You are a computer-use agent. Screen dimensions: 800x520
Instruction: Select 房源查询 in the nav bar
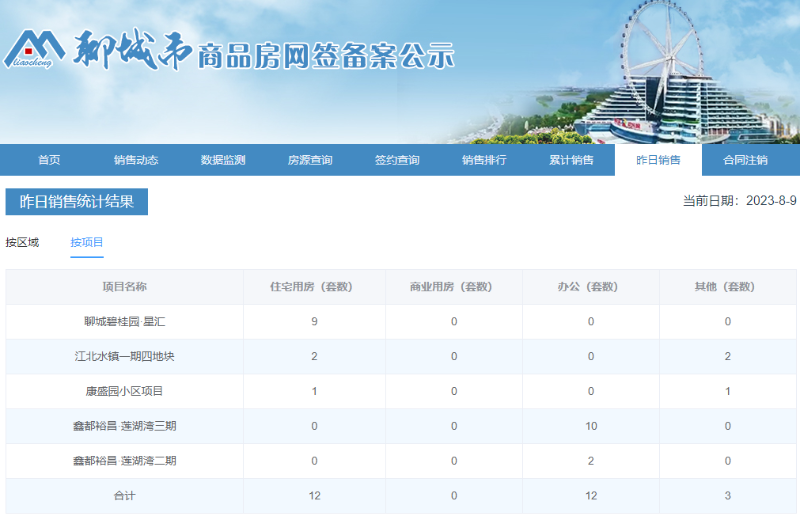(310, 160)
